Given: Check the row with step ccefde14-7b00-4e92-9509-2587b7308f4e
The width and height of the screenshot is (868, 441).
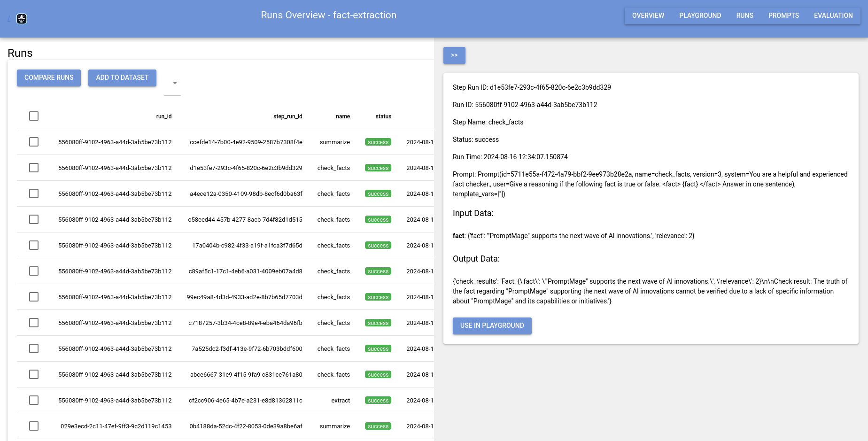Looking at the screenshot, I should pyautogui.click(x=34, y=142).
